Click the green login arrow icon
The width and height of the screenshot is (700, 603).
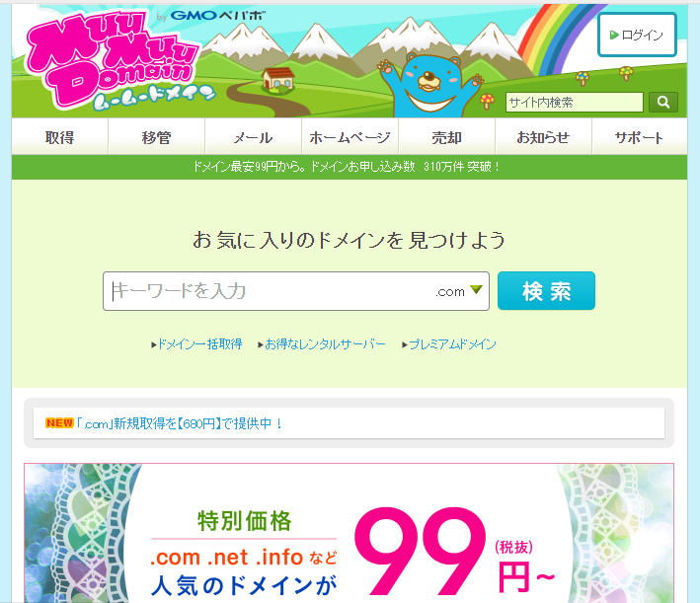pyautogui.click(x=614, y=35)
